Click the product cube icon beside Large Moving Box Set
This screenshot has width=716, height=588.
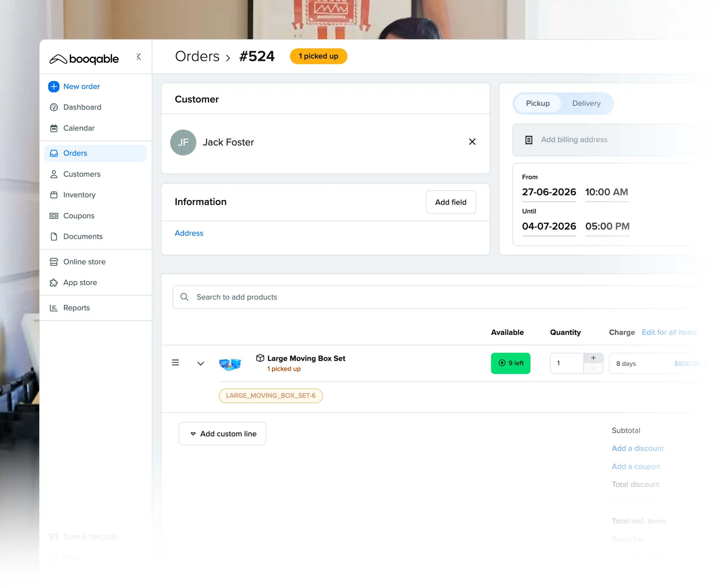point(260,358)
